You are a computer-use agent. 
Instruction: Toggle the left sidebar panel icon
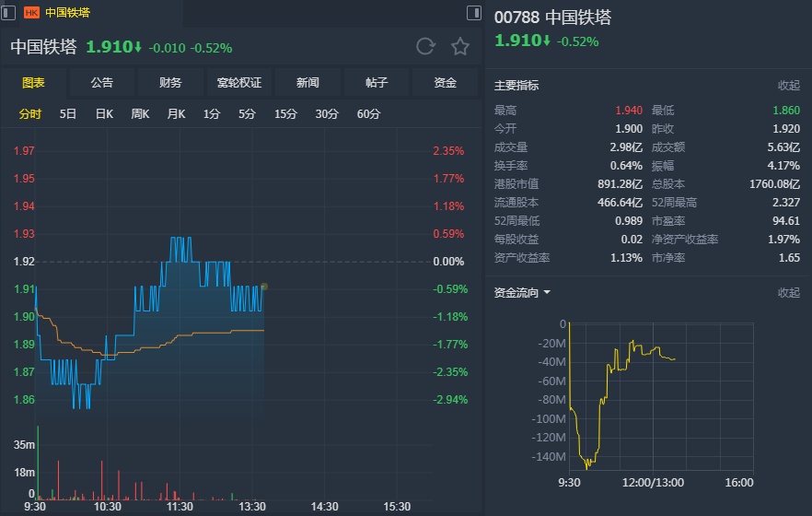pos(8,13)
